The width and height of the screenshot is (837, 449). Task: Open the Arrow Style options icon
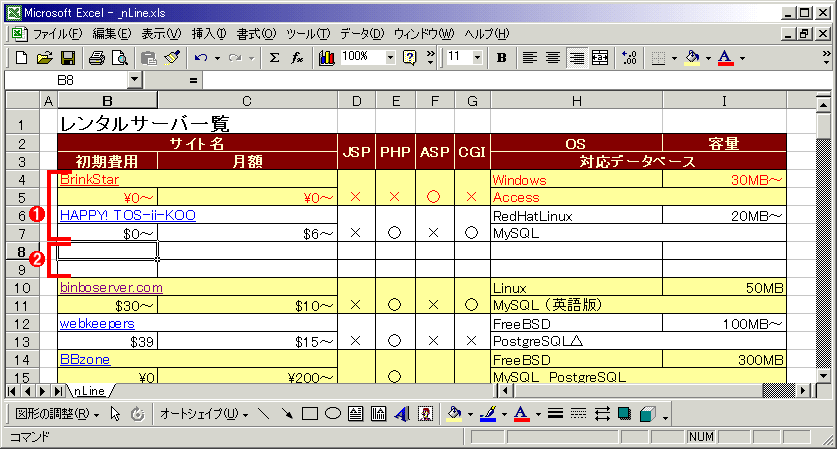tap(602, 414)
